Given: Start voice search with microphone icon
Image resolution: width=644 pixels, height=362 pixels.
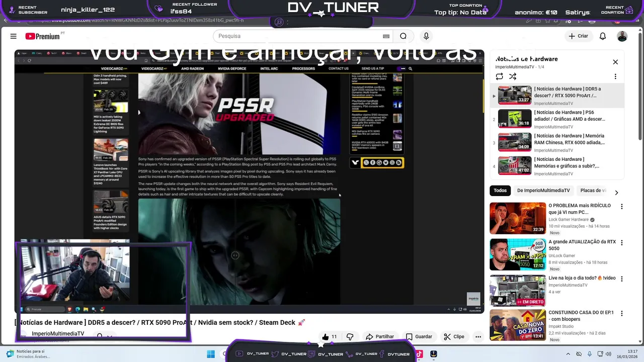Looking at the screenshot, I should click(x=426, y=36).
